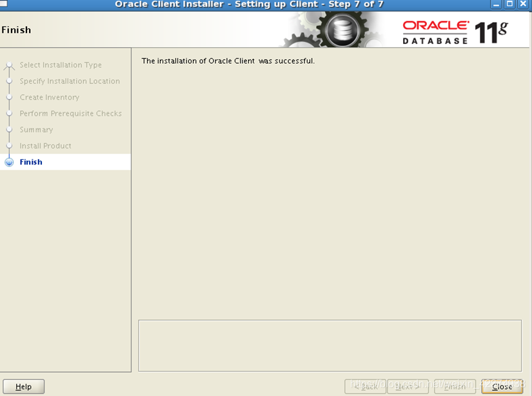
Task: Maximize the Oracle Client Installer window
Action: pyautogui.click(x=509, y=4)
